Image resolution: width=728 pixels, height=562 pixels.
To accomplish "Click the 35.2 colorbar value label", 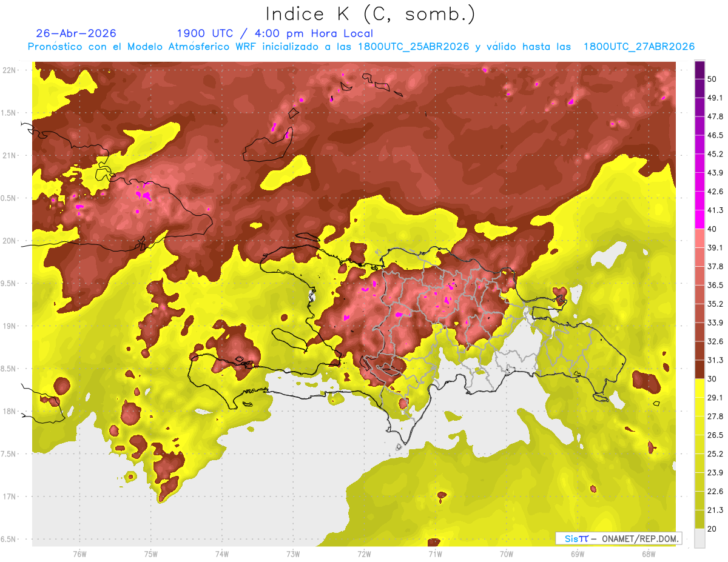I will click(x=715, y=303).
